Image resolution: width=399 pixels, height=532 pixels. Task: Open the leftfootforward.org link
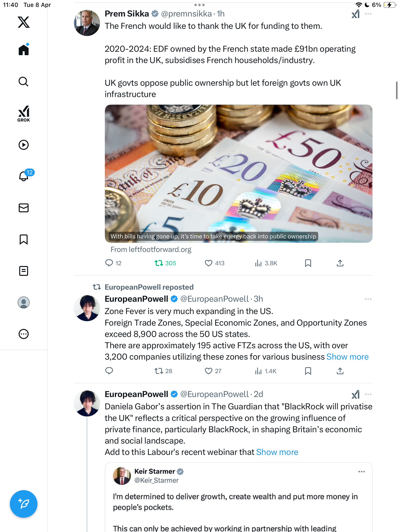pos(151,249)
